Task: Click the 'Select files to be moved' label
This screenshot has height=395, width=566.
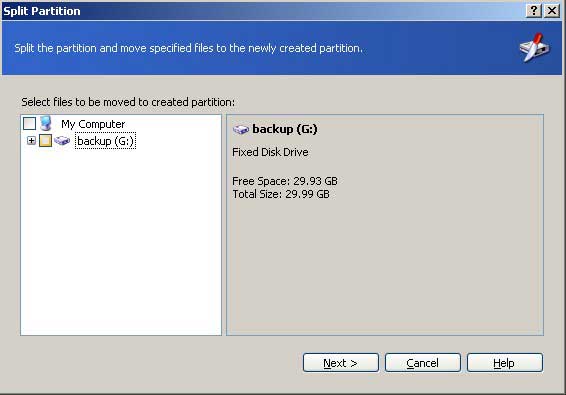Action: tap(128, 102)
